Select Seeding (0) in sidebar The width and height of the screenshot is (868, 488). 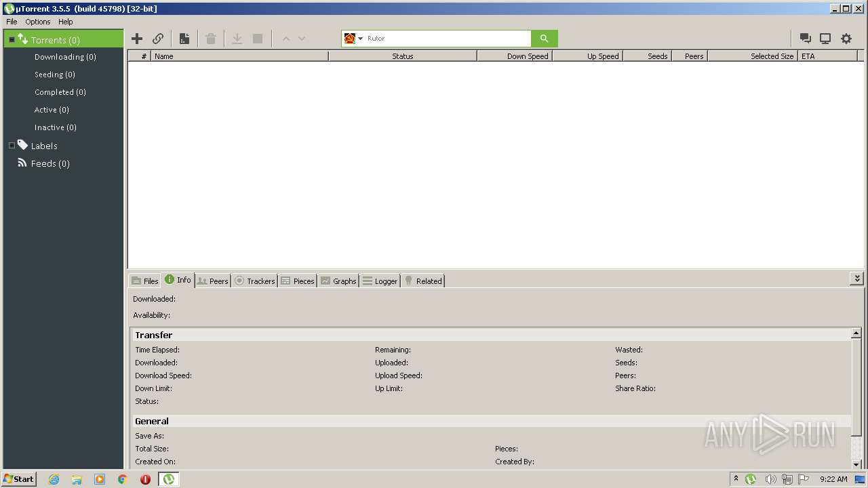(55, 75)
